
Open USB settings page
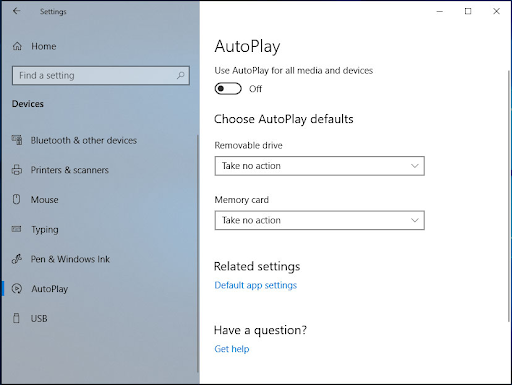[39, 318]
